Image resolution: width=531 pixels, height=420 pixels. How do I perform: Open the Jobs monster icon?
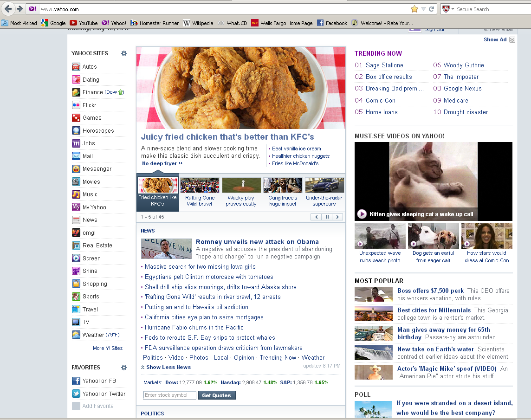(76, 143)
